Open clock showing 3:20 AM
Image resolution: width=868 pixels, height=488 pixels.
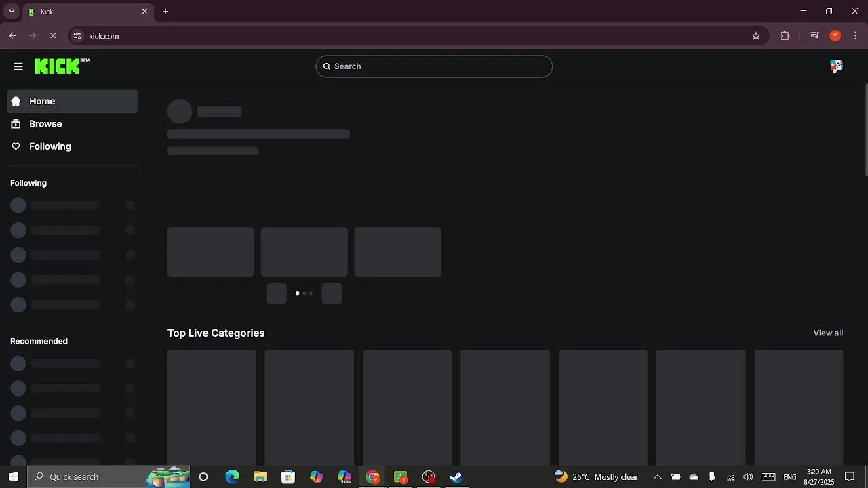(x=819, y=476)
